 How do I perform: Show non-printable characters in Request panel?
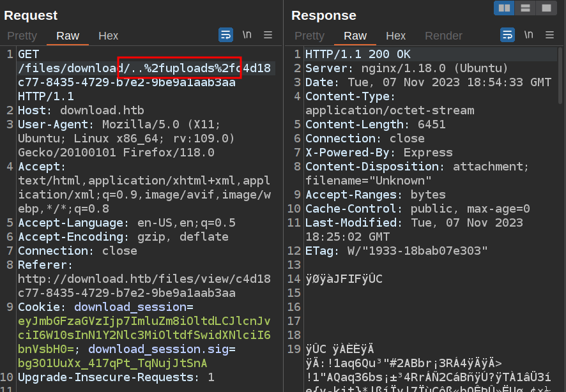247,35
